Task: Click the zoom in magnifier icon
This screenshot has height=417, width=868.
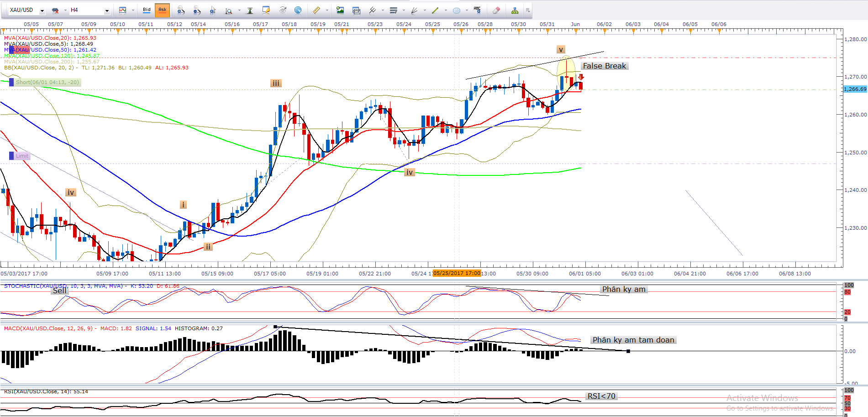Action: pyautogui.click(x=181, y=10)
